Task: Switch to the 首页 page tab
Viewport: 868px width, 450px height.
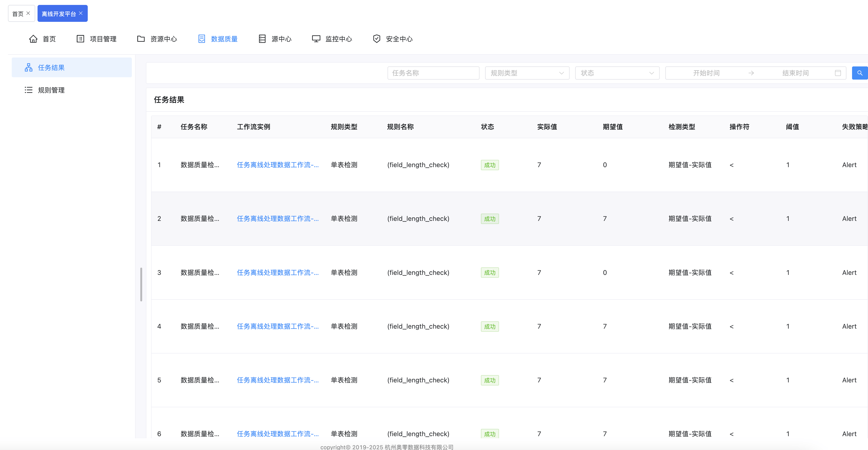Action: pos(18,14)
